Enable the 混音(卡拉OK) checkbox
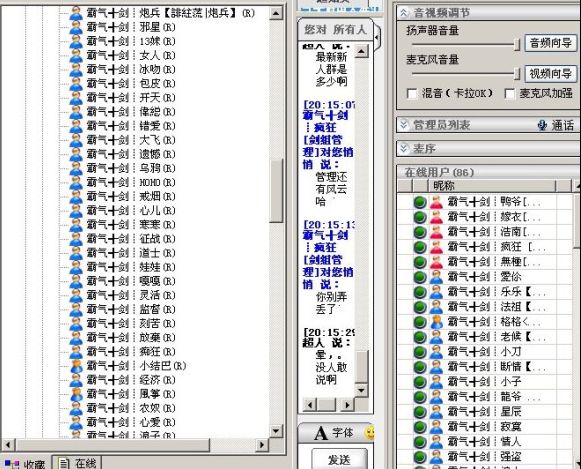Screen dimensions: 581x469 click(x=412, y=94)
